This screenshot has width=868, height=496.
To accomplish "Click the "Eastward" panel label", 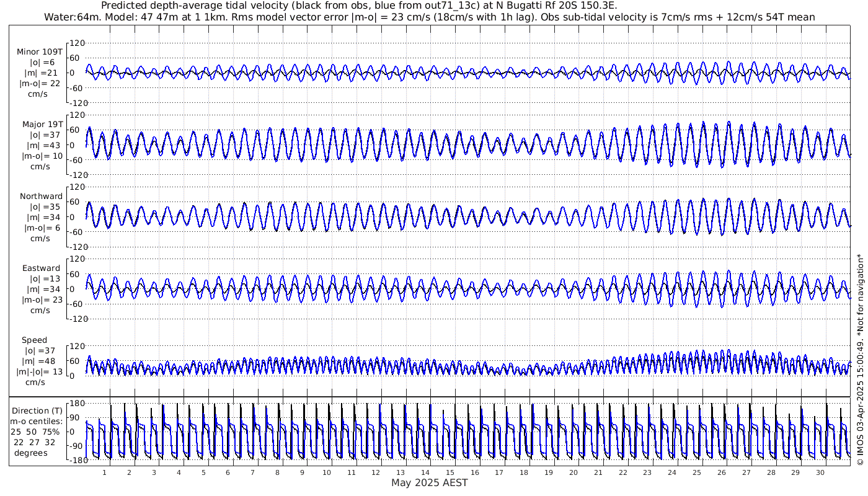I will pyautogui.click(x=42, y=268).
